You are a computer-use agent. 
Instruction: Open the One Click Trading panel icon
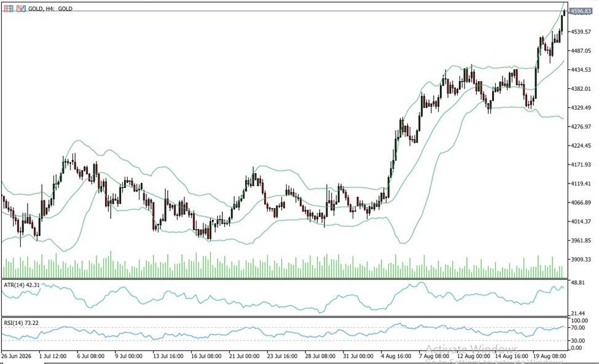pyautogui.click(x=9, y=9)
